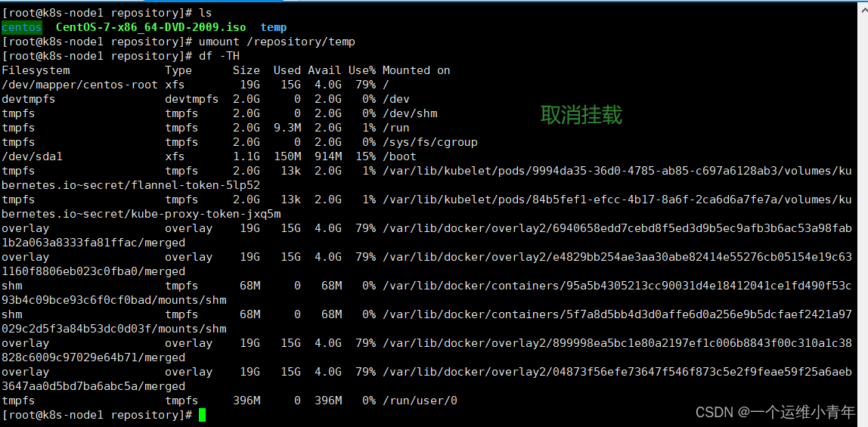868x427 pixels.
Task: Click the '/run' mount point
Action: [x=395, y=128]
